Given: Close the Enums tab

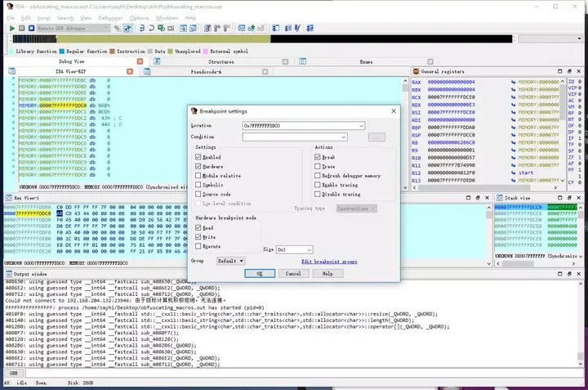Looking at the screenshot, I should [430, 61].
